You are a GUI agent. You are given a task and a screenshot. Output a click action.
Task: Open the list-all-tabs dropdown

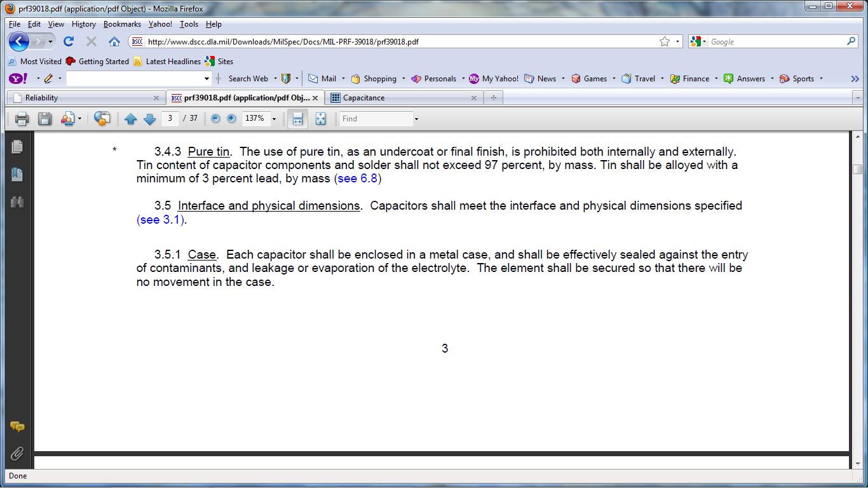857,98
